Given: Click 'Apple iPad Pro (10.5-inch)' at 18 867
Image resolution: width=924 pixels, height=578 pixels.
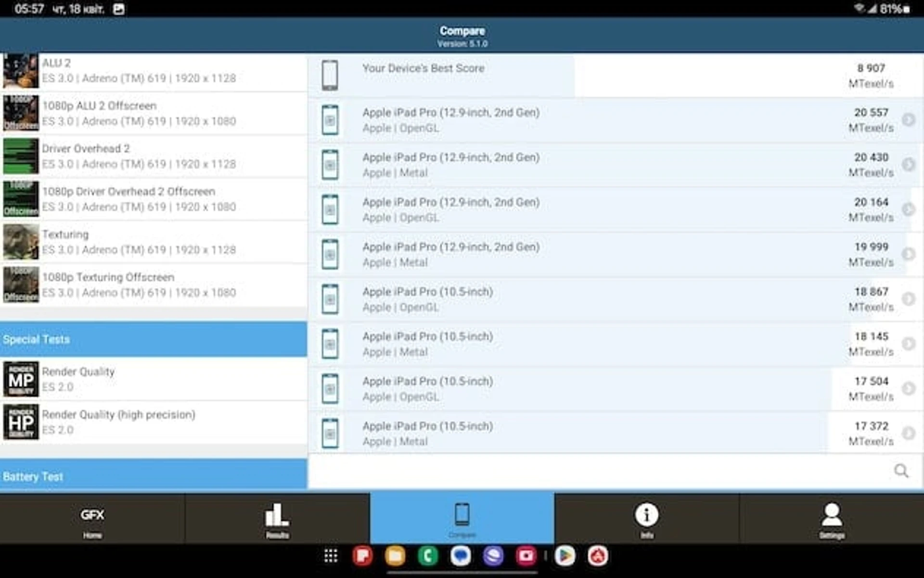Looking at the screenshot, I should 427,292.
